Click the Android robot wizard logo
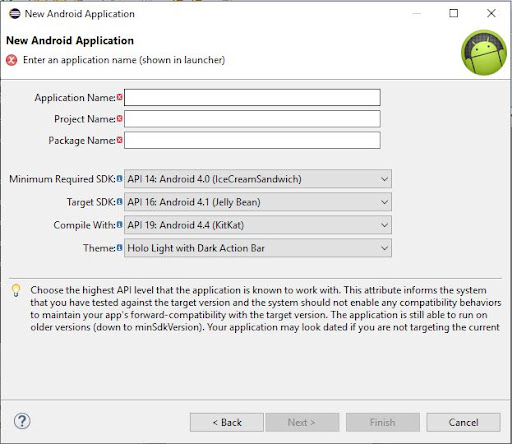The image size is (512, 444). (484, 53)
